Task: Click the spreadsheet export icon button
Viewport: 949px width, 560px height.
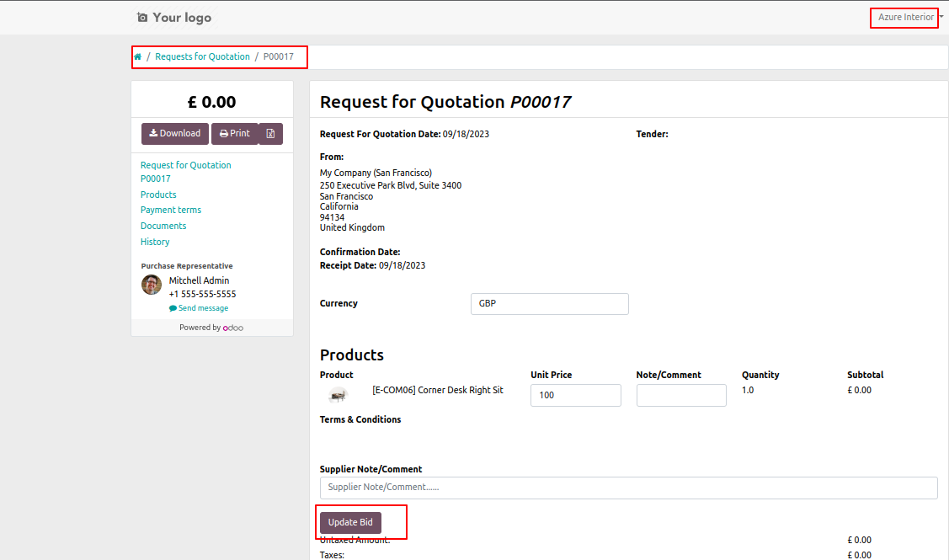Action: pos(270,134)
